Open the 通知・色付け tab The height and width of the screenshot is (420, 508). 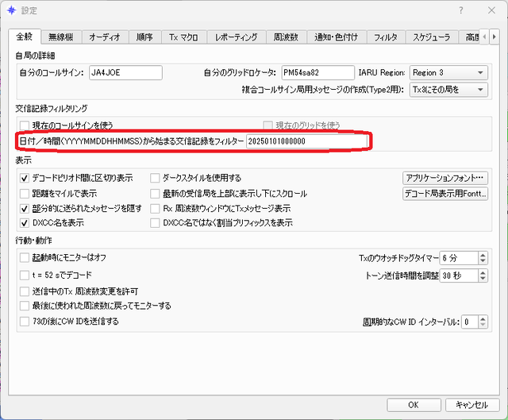click(x=337, y=37)
